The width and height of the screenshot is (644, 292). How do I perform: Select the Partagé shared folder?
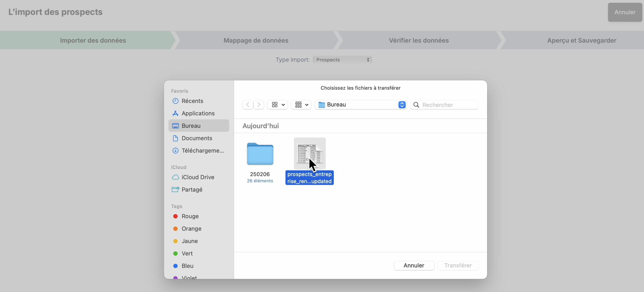click(x=192, y=189)
